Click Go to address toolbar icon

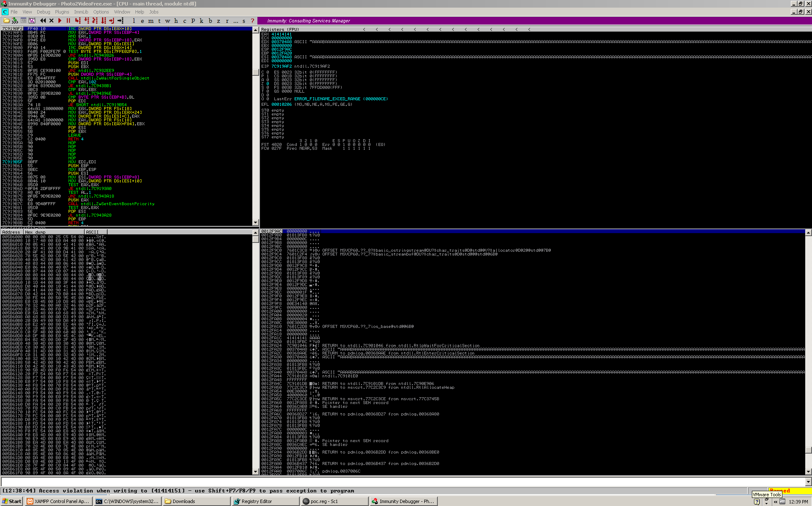120,21
